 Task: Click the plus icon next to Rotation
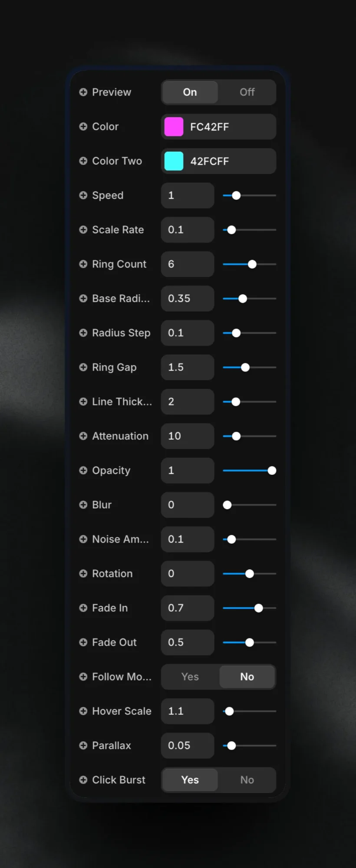pos(83,573)
